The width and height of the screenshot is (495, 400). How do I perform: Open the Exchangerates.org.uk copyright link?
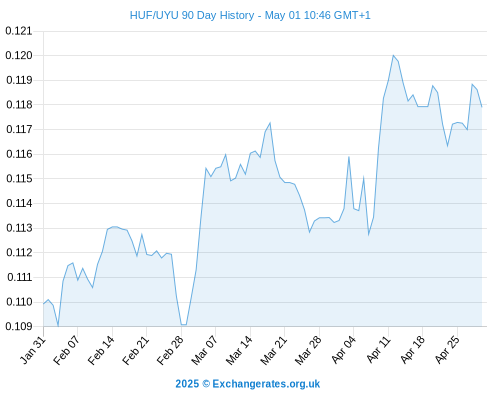[248, 384]
